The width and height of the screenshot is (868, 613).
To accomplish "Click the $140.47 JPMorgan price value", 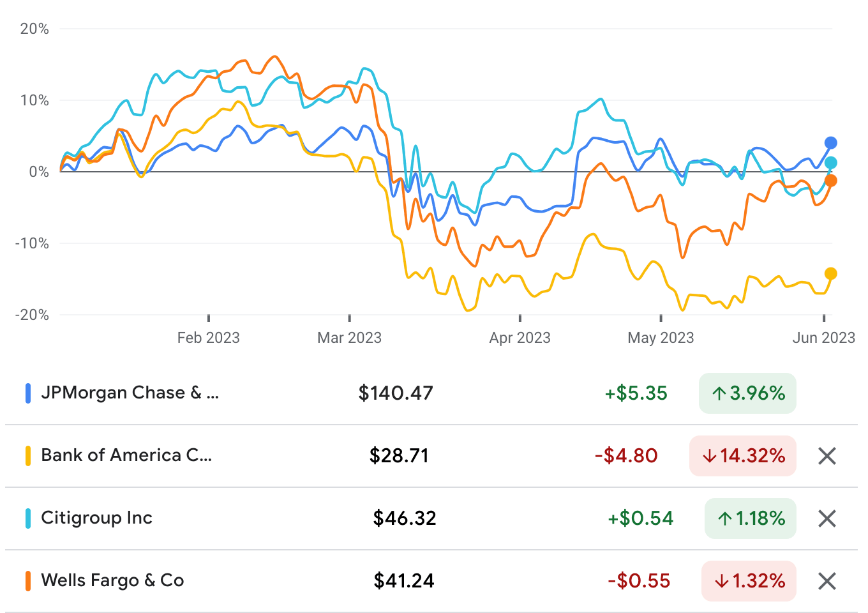I will [396, 393].
